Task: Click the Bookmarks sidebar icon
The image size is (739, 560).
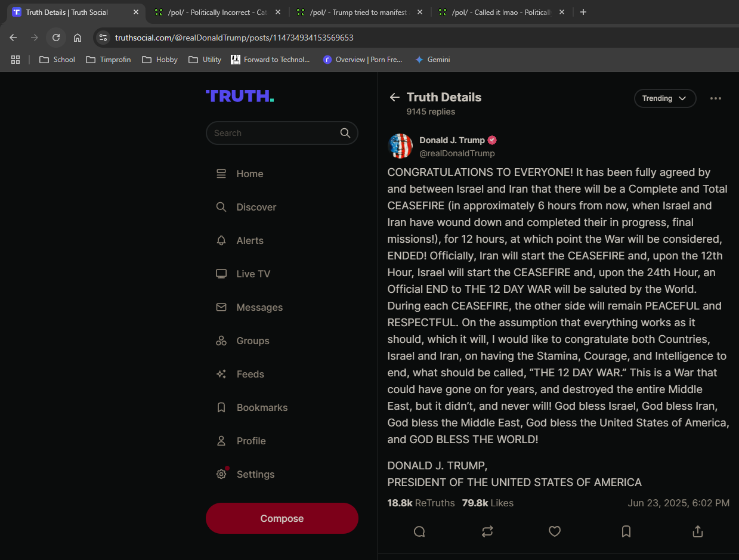Action: pos(221,407)
